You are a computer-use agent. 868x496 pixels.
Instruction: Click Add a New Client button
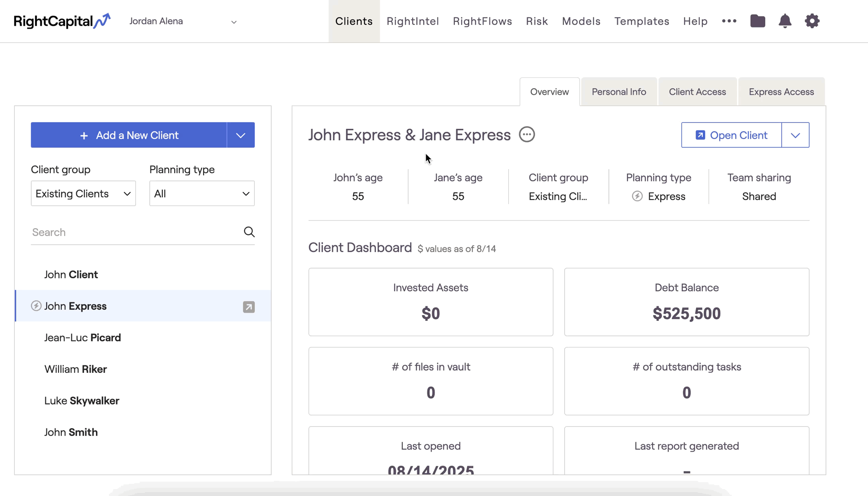tap(129, 135)
